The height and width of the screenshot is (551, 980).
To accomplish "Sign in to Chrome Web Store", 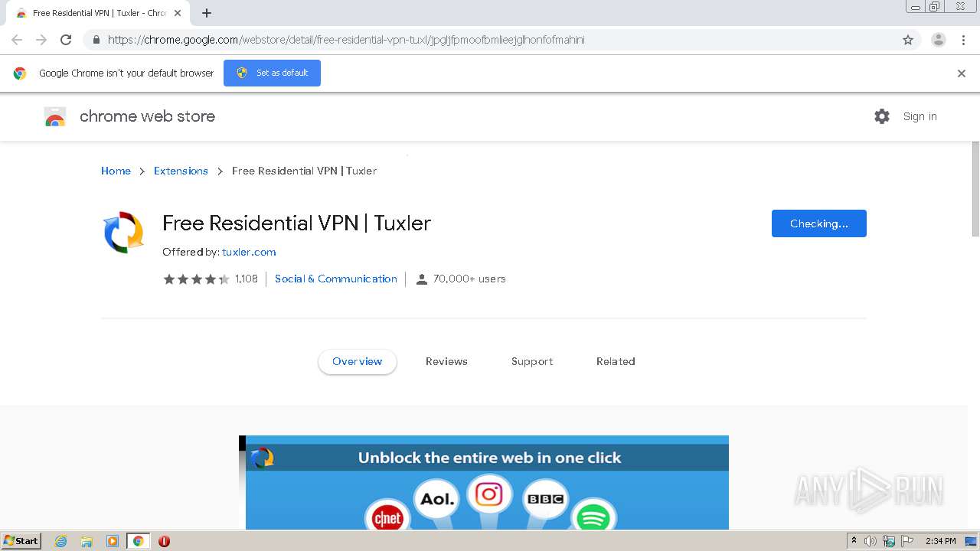I will coord(920,116).
